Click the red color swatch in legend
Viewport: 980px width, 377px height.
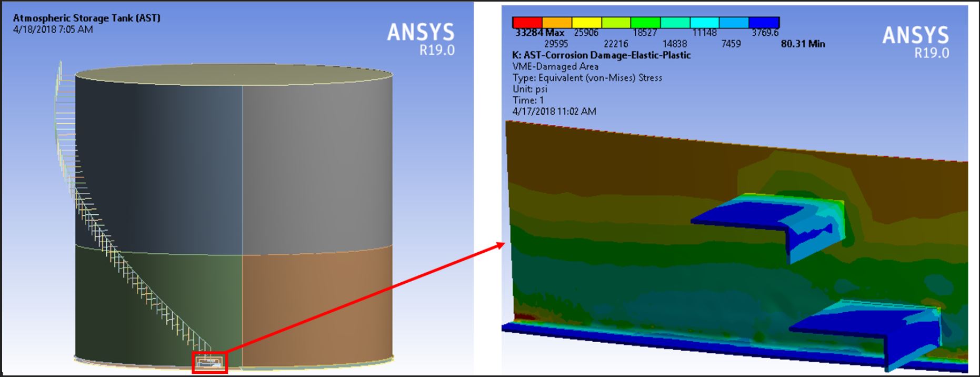click(527, 22)
